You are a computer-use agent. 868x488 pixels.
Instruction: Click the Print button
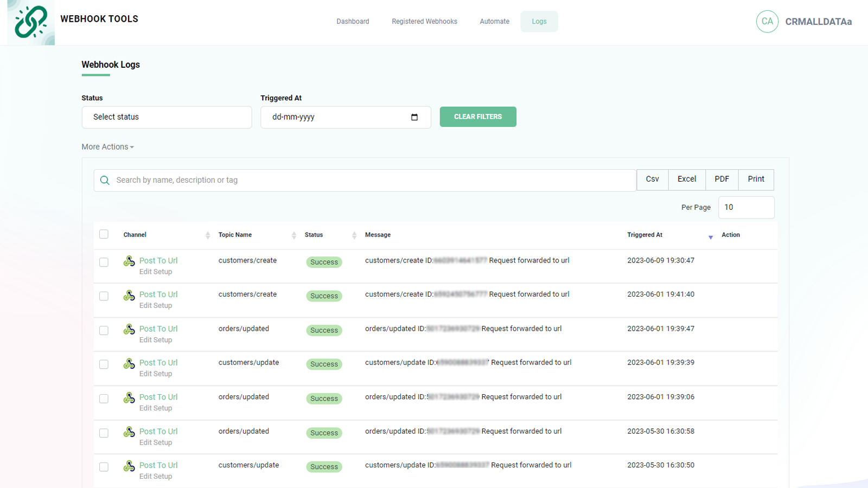(x=756, y=179)
